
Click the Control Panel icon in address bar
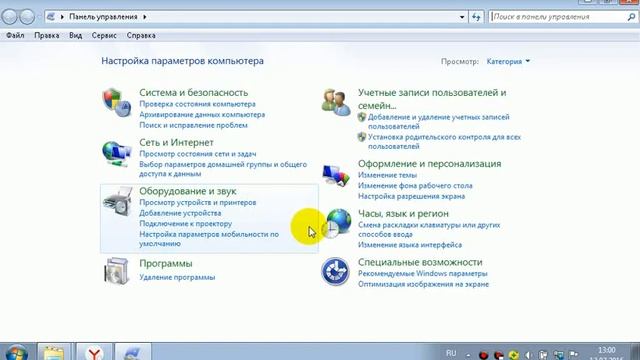click(x=51, y=17)
